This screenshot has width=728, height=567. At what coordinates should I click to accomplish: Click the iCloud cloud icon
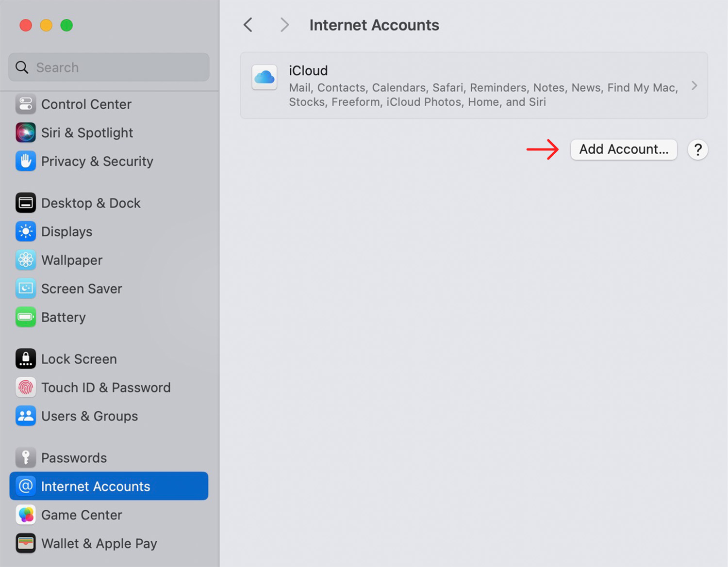[265, 77]
